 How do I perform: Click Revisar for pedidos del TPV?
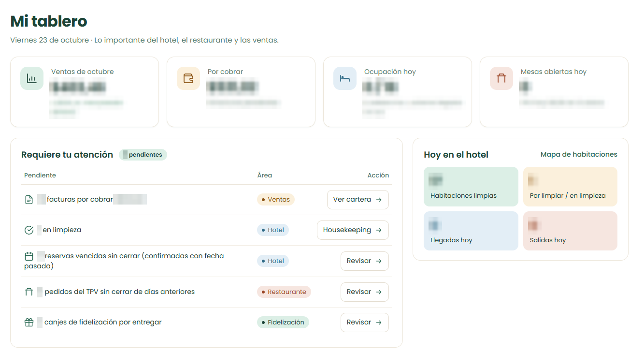pyautogui.click(x=365, y=292)
